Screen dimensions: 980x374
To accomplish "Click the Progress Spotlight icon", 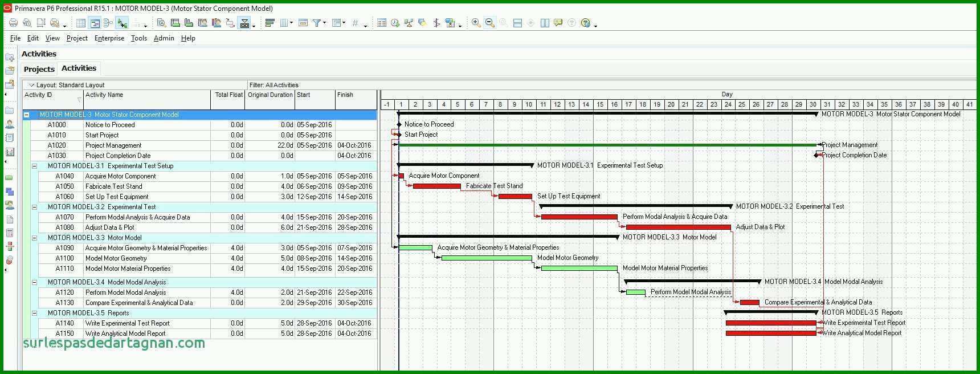I will pyautogui.click(x=422, y=23).
